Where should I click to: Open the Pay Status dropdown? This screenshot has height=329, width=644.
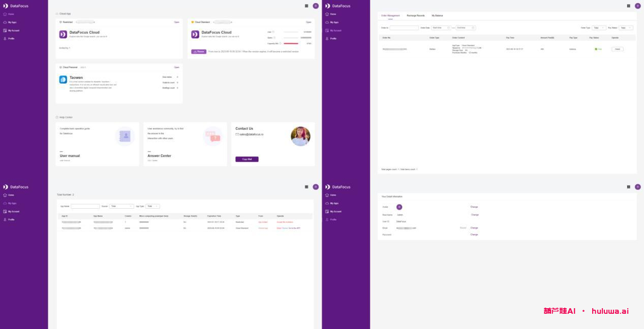(626, 28)
